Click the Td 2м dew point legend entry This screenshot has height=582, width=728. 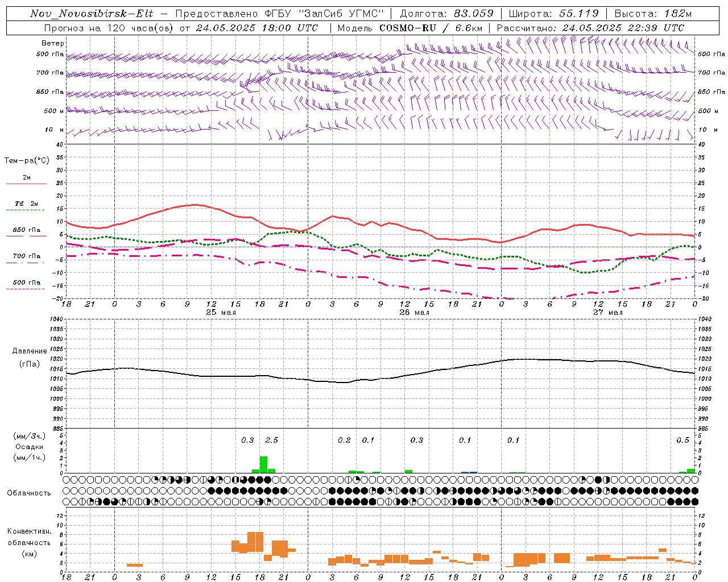coord(26,203)
